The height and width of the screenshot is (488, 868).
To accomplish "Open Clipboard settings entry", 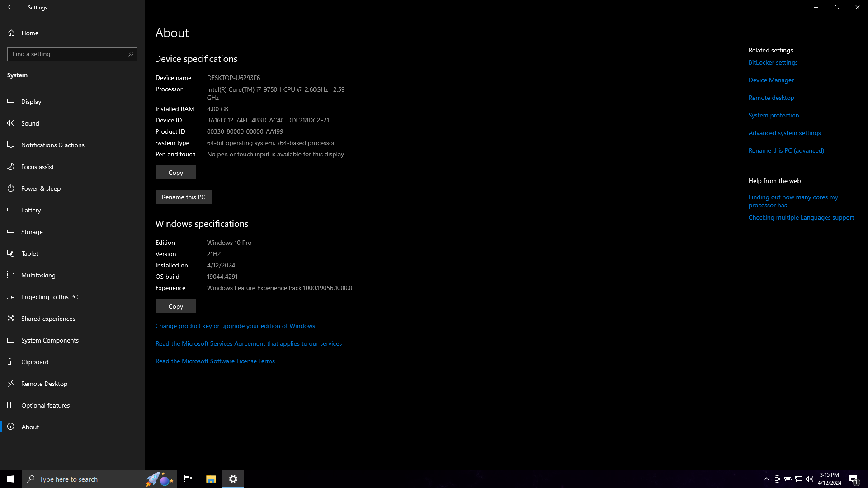I will (x=35, y=362).
